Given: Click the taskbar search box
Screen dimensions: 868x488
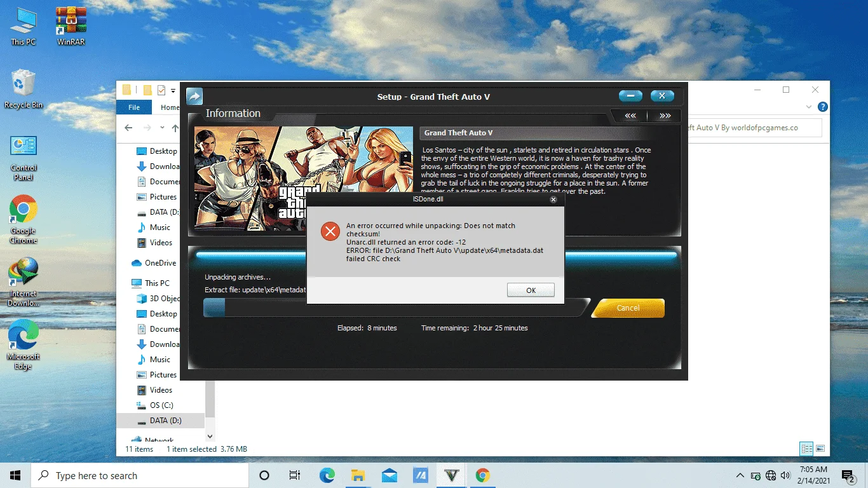Looking at the screenshot, I should [140, 475].
